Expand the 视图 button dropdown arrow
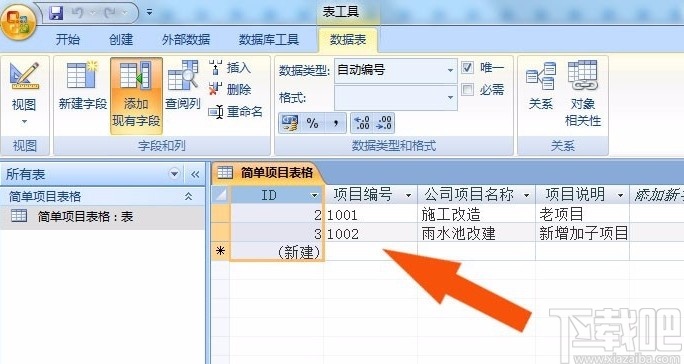Screen dimensions: 684x364 [x=24, y=122]
